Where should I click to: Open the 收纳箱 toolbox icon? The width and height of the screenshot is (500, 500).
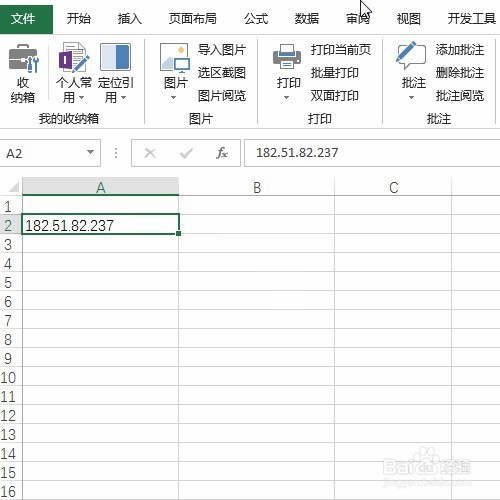click(x=23, y=58)
